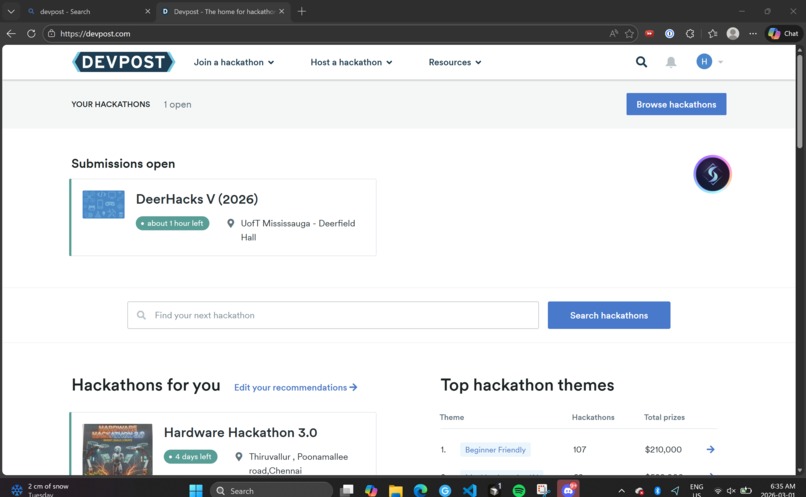Click the taskbar Search box
806x497 pixels.
271,490
